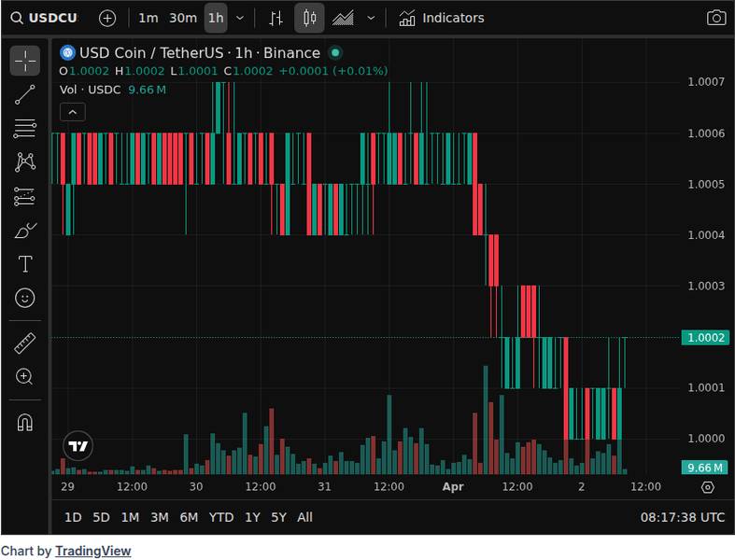Switch to area chart style
Viewport: 735px width, 560px height.
pos(343,19)
